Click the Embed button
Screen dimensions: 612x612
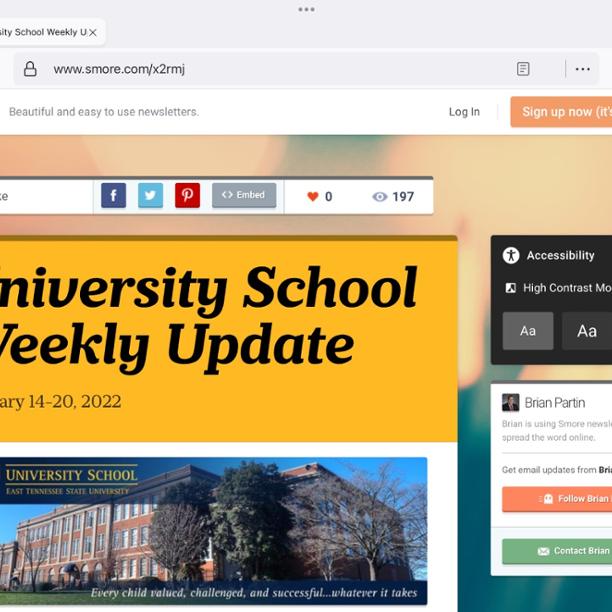pyautogui.click(x=244, y=196)
